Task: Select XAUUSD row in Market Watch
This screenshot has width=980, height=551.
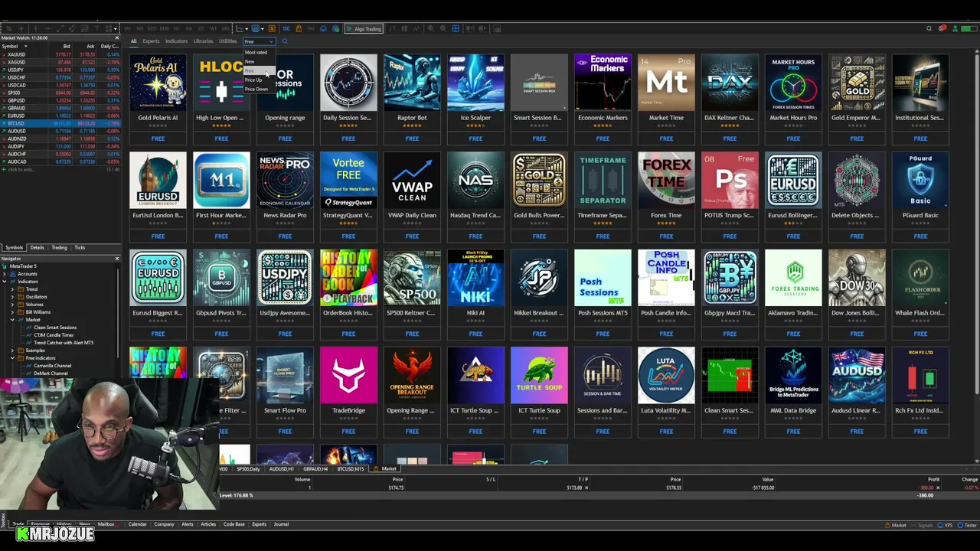Action: tap(60, 54)
